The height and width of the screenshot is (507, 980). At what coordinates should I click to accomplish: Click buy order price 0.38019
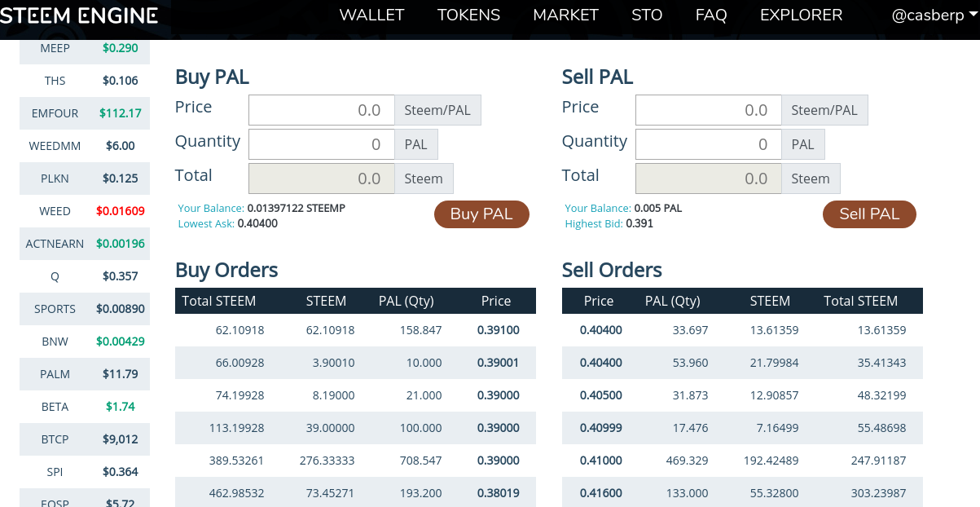point(499,493)
